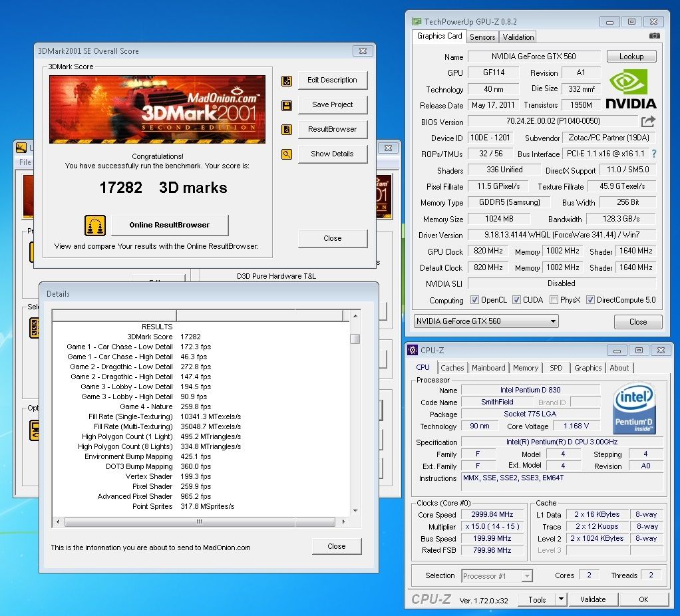Click the Save Project floppy icon
Screen dimensions: 680x616
coord(287,105)
